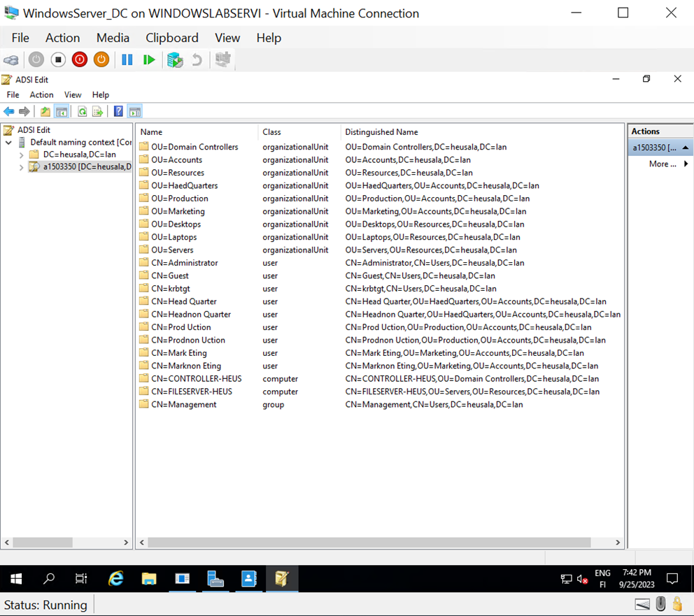The height and width of the screenshot is (616, 694).
Task: Open the Clipboard menu
Action: pos(171,37)
